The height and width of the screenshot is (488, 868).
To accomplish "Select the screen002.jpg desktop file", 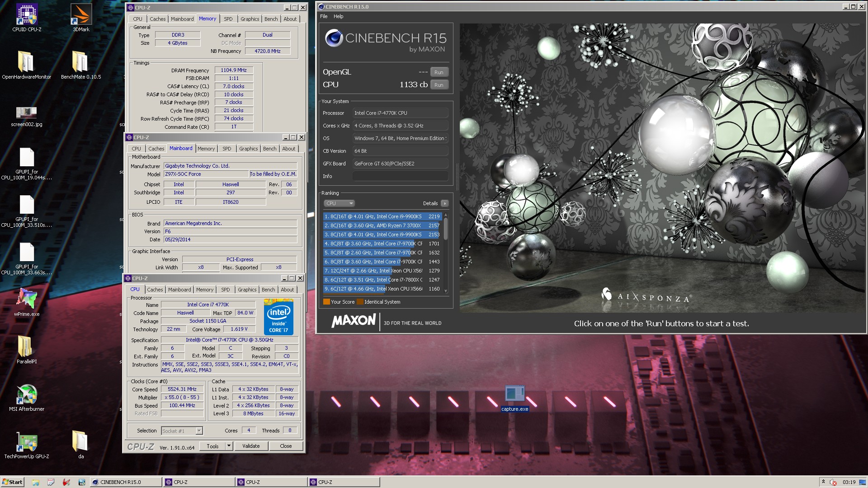I will click(x=26, y=116).
